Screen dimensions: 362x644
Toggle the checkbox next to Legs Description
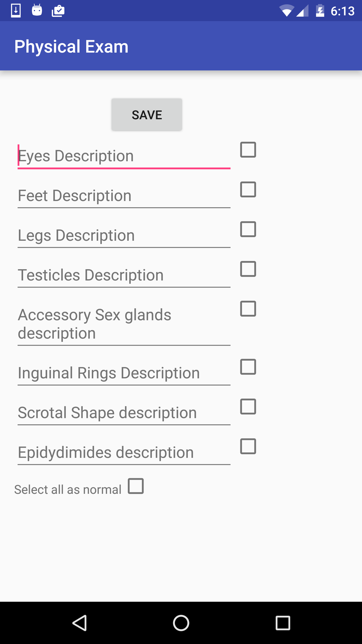(248, 229)
